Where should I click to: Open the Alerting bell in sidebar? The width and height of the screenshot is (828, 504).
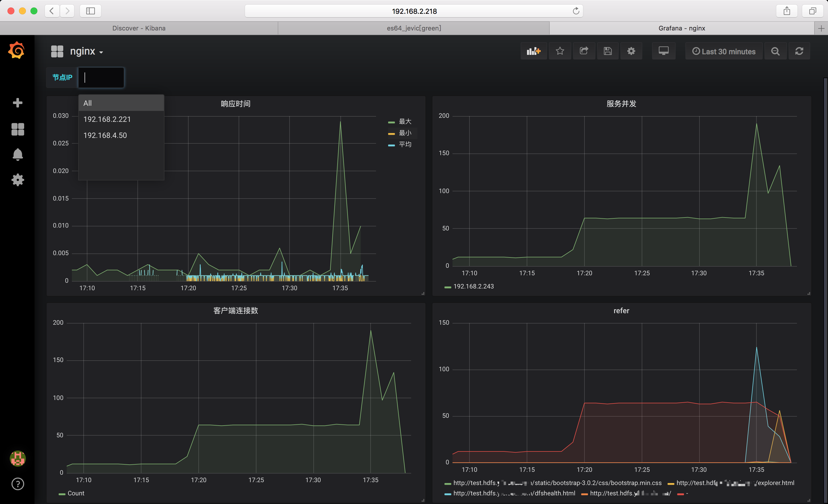pyautogui.click(x=18, y=155)
